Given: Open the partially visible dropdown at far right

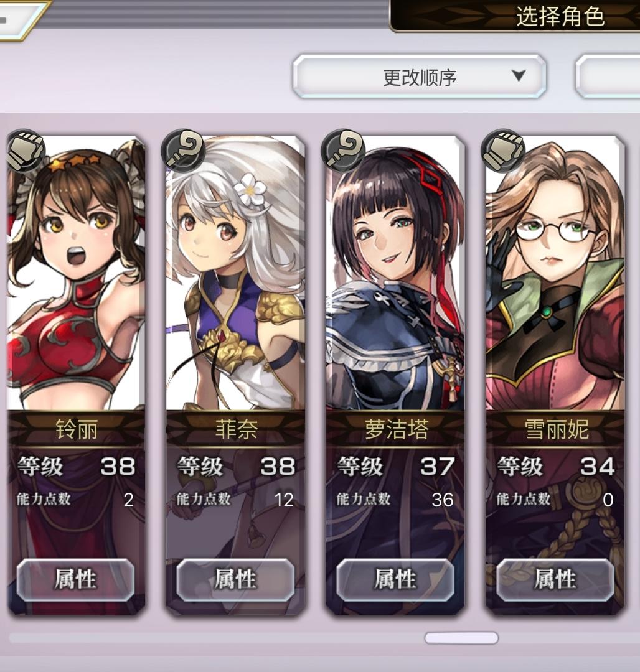Looking at the screenshot, I should (608, 77).
